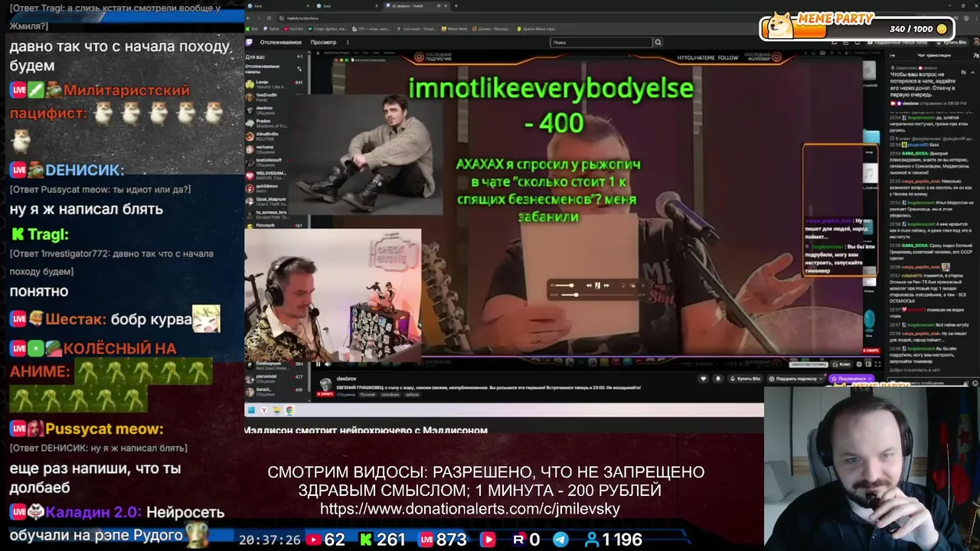Toggle fullscreen in the Twitch player
This screenshot has width=980, height=551.
tap(877, 364)
